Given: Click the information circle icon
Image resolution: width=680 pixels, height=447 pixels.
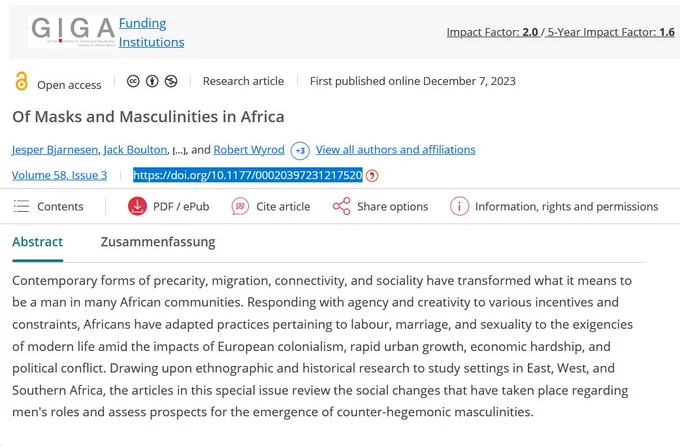Looking at the screenshot, I should [x=459, y=206].
